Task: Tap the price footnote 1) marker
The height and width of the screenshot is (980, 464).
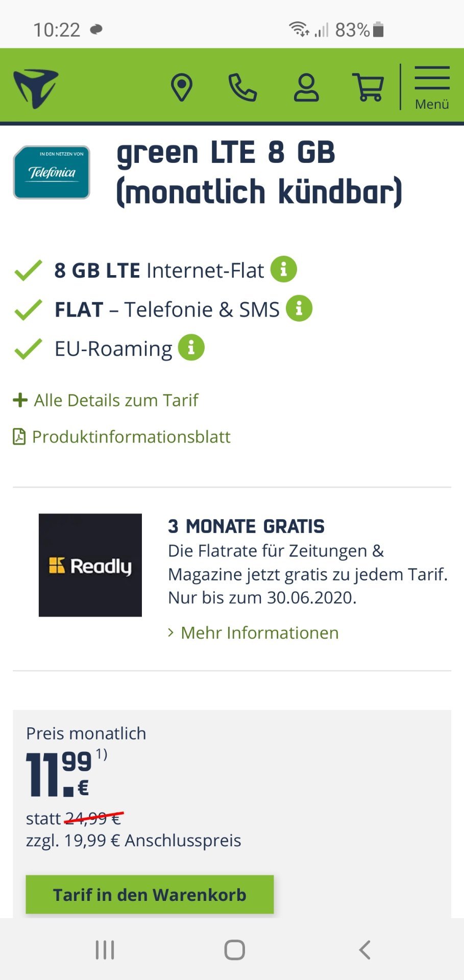Action: click(x=102, y=754)
